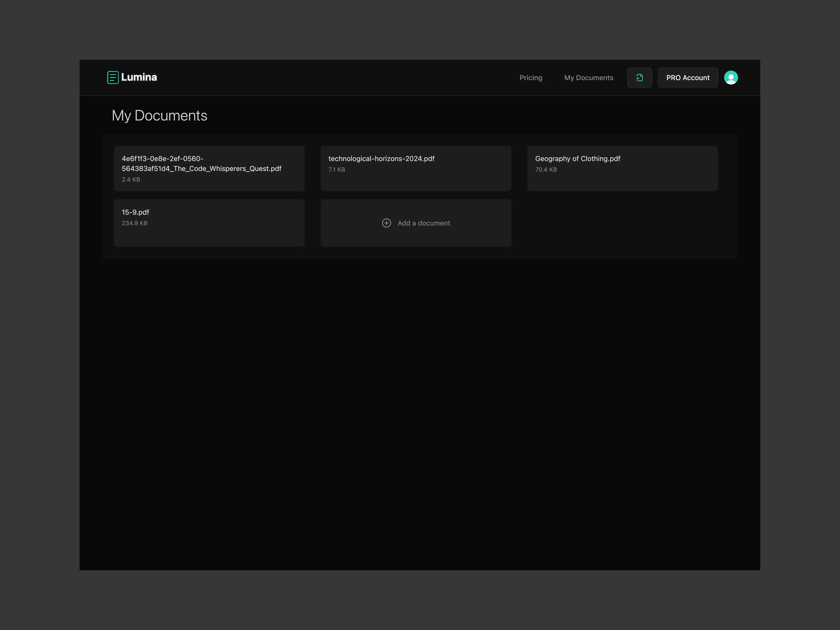Click the Lumina logo icon
This screenshot has width=840, height=630.
click(113, 78)
